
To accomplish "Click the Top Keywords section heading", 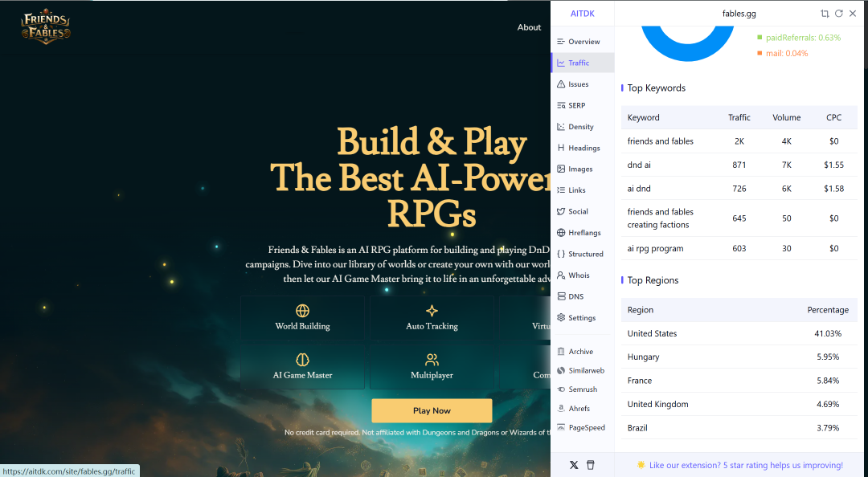I will tap(656, 88).
